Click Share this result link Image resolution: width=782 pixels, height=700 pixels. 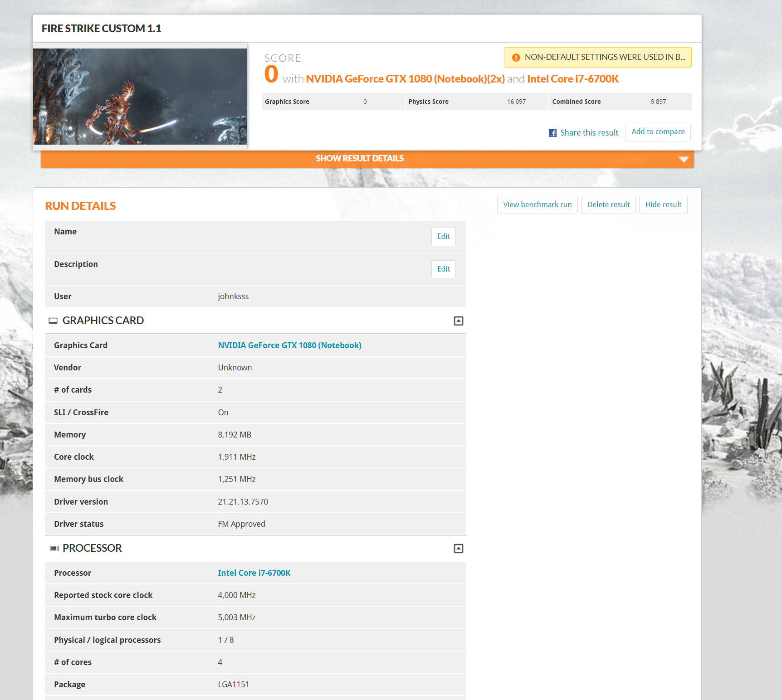pos(589,133)
